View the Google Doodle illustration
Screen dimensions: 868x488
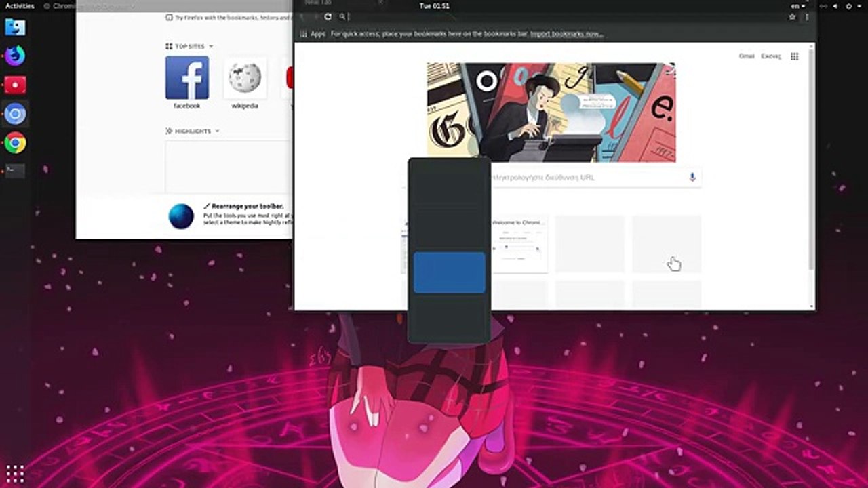(x=551, y=113)
